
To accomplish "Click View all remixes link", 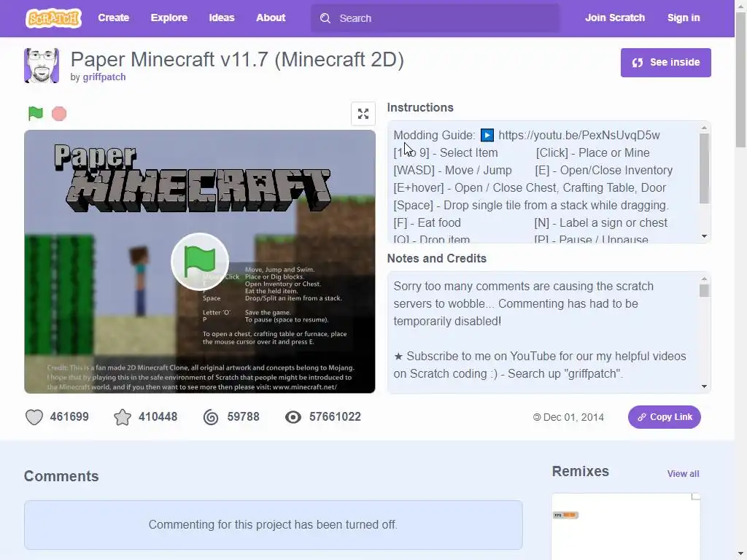I will pos(683,474).
